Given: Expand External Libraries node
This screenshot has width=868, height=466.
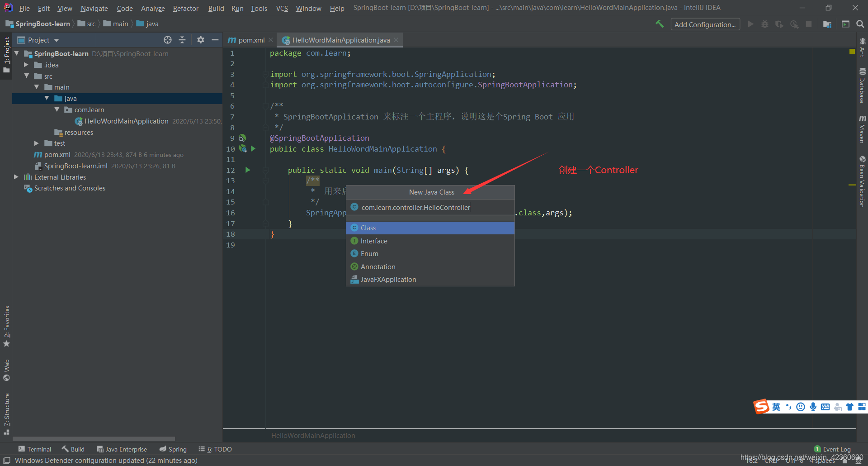Looking at the screenshot, I should coord(16,177).
